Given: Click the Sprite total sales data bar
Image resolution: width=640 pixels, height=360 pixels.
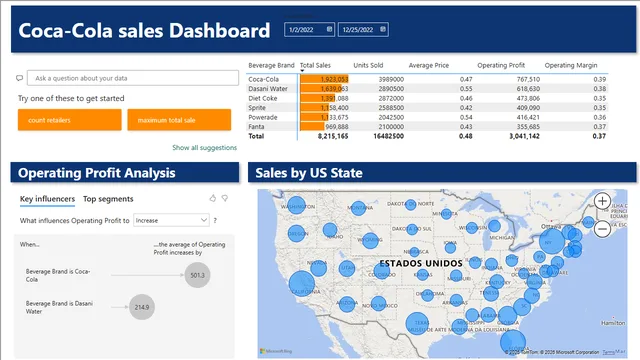Looking at the screenshot, I should [315, 108].
